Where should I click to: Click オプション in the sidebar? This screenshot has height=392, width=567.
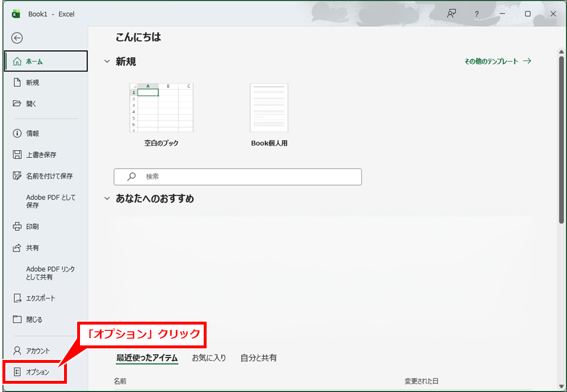[37, 372]
